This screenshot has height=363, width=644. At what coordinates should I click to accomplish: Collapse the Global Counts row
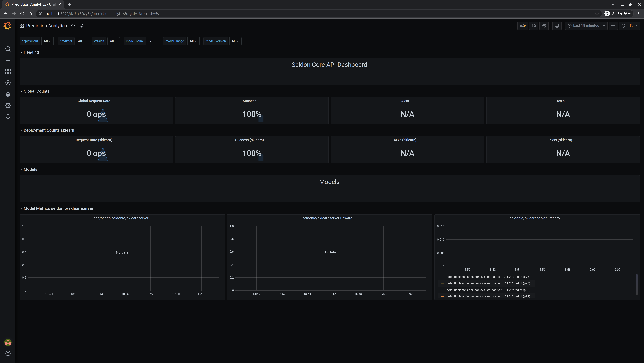click(35, 91)
